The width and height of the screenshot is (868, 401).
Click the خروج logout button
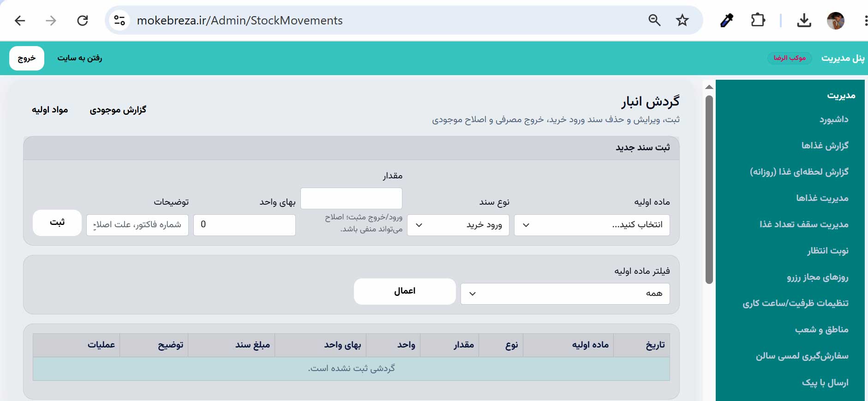tap(27, 58)
